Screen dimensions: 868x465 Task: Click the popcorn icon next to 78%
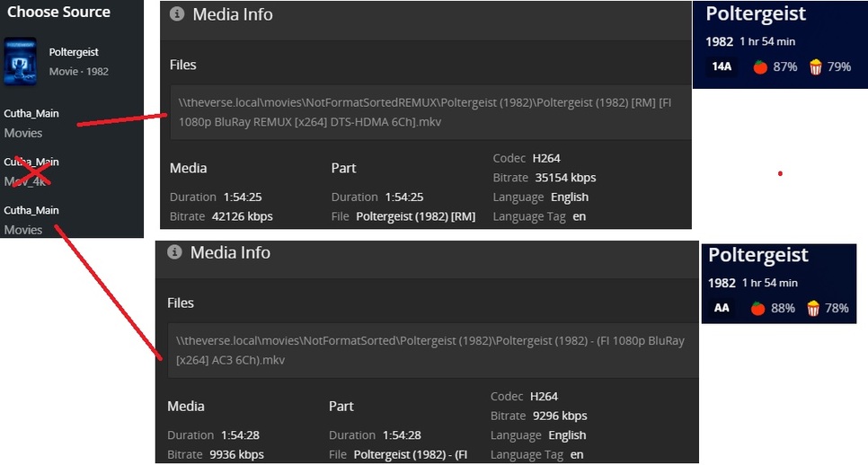813,308
